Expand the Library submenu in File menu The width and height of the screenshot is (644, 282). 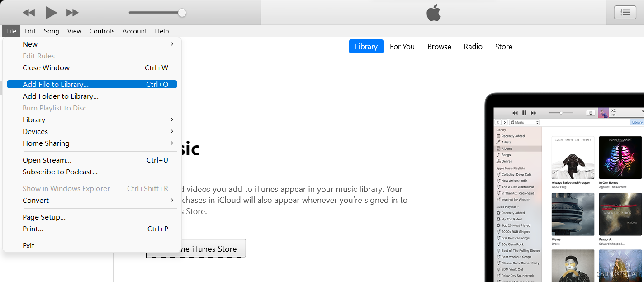point(172,119)
